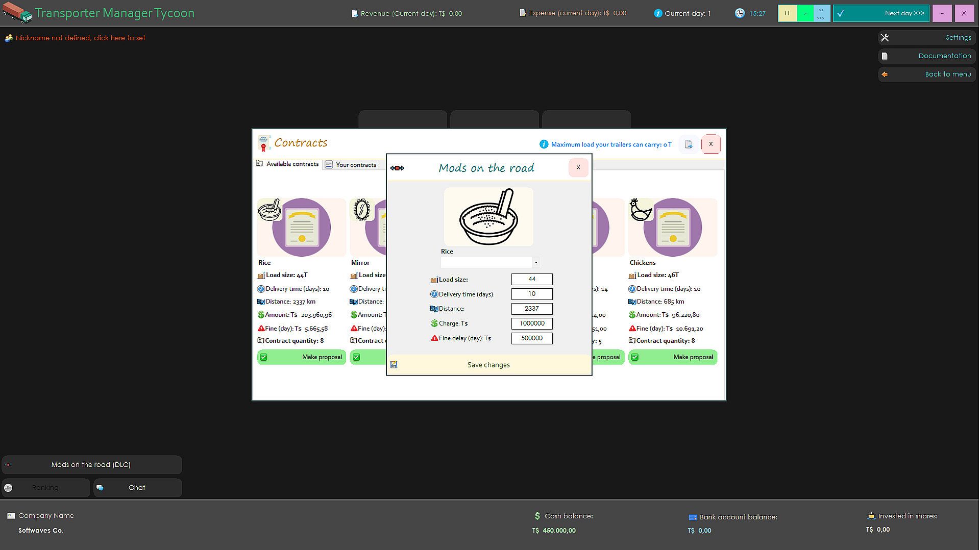Screen dimensions: 980x550
Task: Set game speed to normal play
Action: [x=805, y=13]
